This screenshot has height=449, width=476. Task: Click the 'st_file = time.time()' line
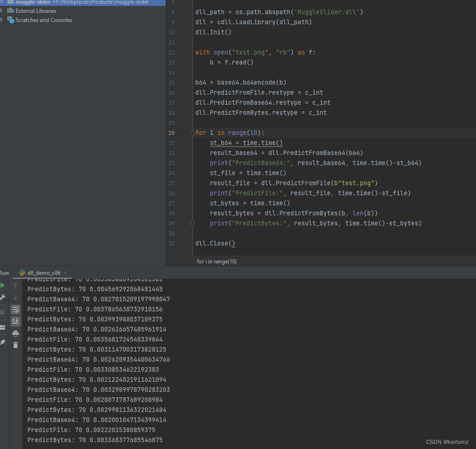click(248, 173)
